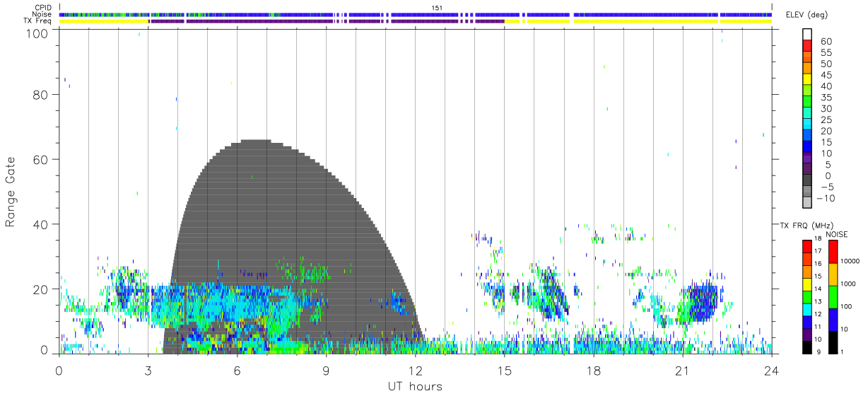Click the CPID value 151 above the plot
Screen dimensions: 868x401
tap(438, 8)
